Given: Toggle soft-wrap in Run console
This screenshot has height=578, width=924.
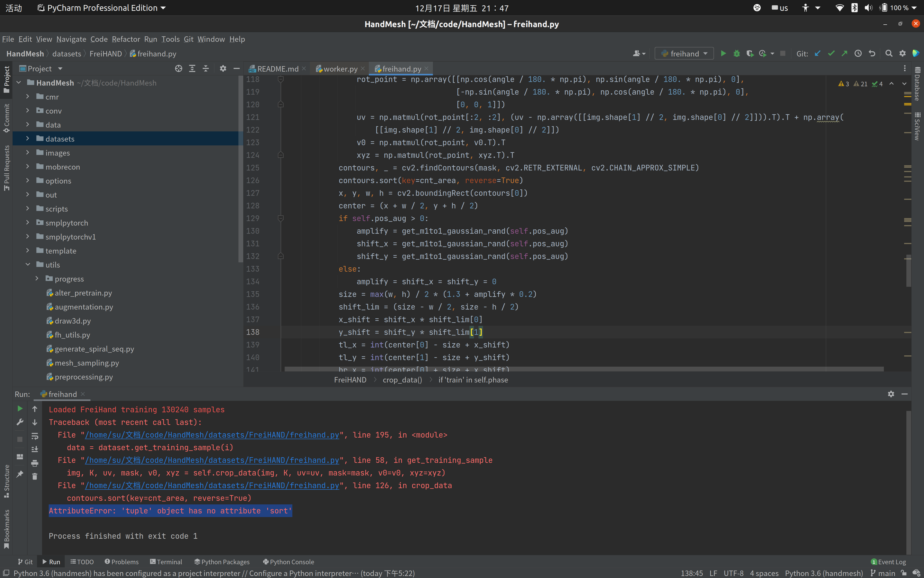Looking at the screenshot, I should tap(35, 436).
